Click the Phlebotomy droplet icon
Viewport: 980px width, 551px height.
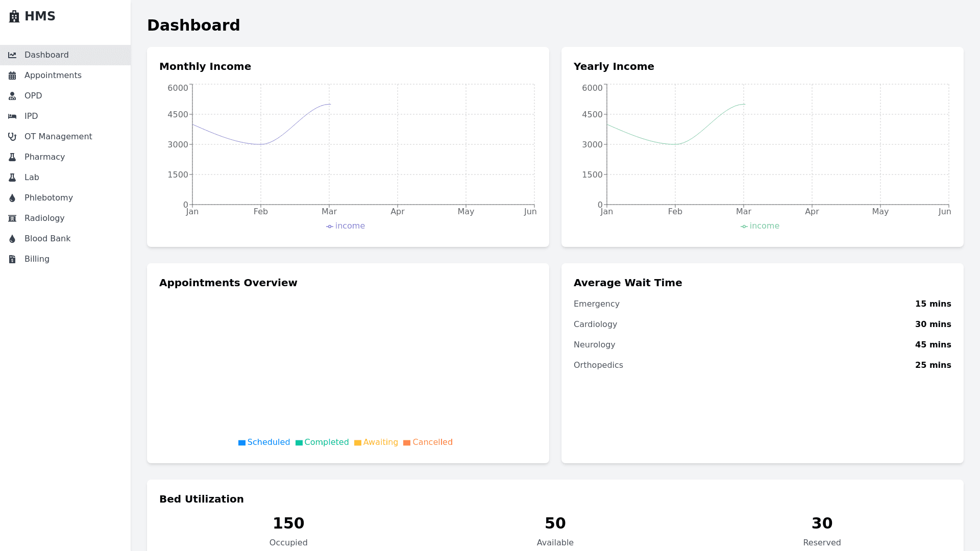click(12, 198)
